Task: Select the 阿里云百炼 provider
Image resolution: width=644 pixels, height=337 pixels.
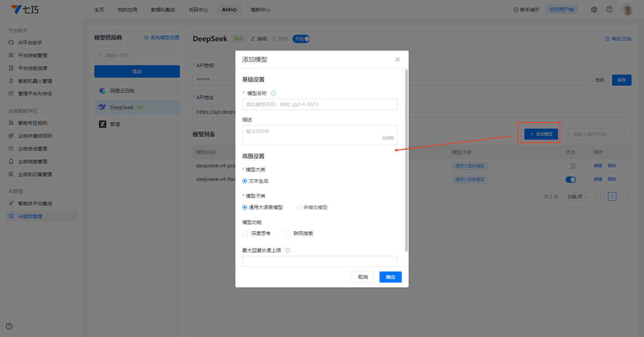Action: [137, 91]
